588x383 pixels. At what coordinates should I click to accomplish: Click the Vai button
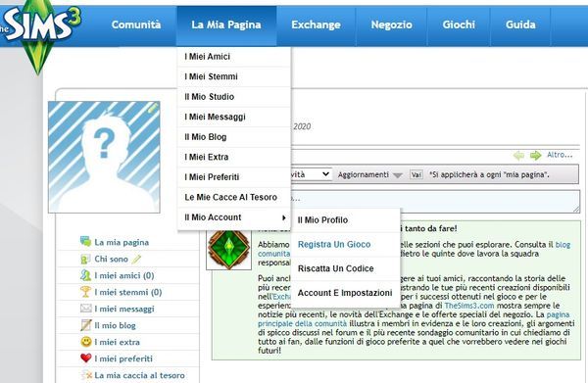(x=416, y=174)
